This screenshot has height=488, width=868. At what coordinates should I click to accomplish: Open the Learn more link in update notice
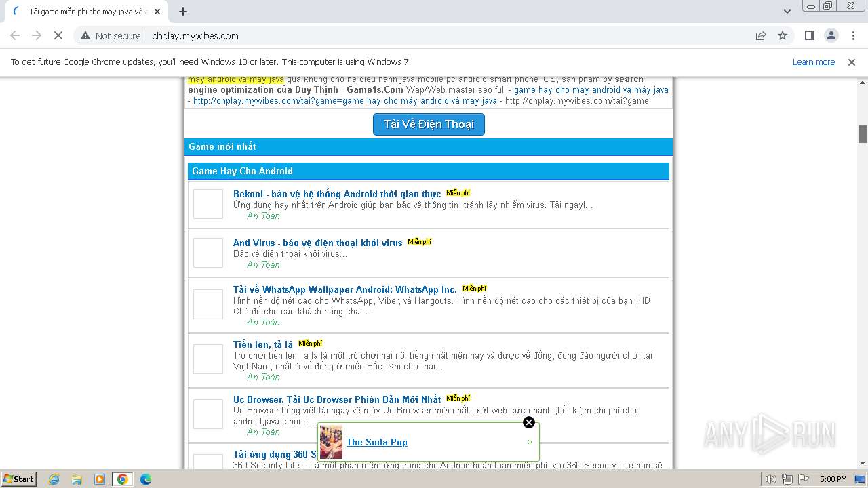814,62
